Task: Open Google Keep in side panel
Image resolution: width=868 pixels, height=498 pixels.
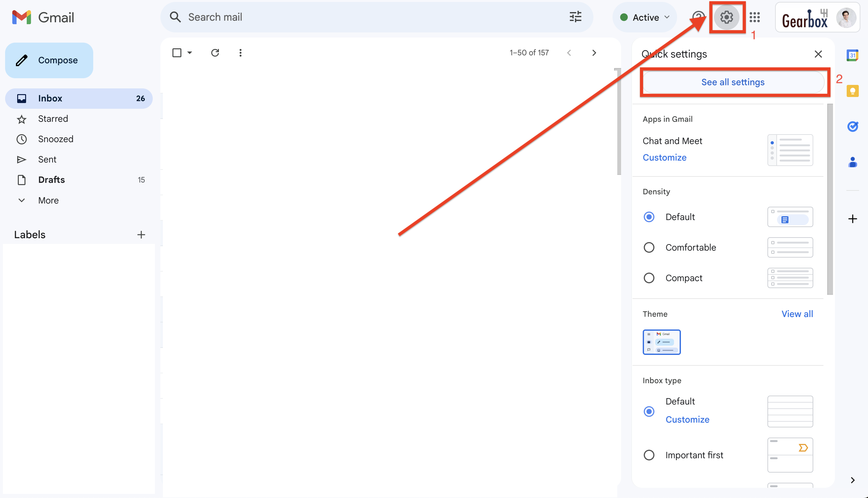Action: [x=853, y=91]
